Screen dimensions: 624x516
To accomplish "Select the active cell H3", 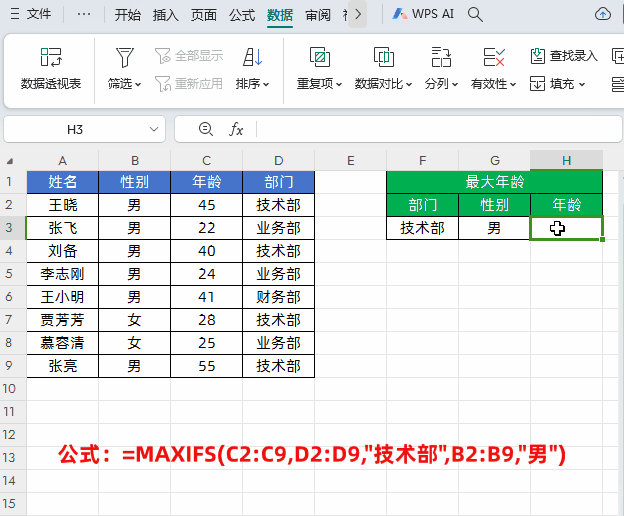I will pyautogui.click(x=567, y=228).
